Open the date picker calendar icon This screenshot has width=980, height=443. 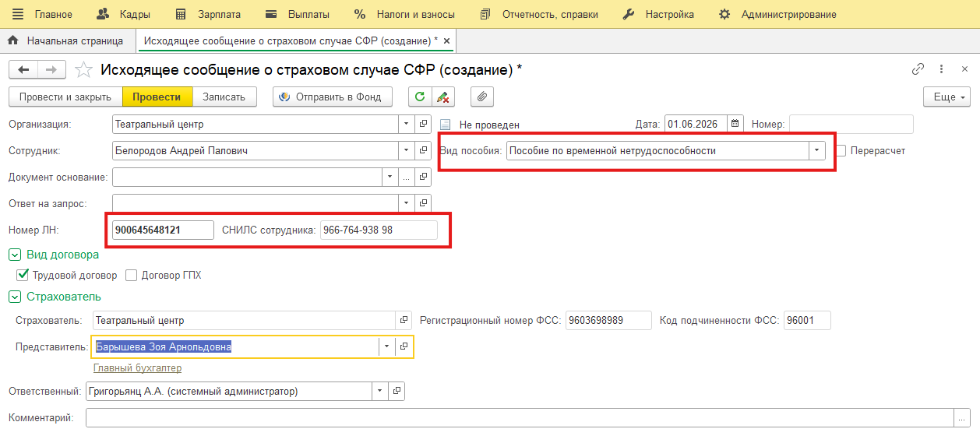point(735,124)
